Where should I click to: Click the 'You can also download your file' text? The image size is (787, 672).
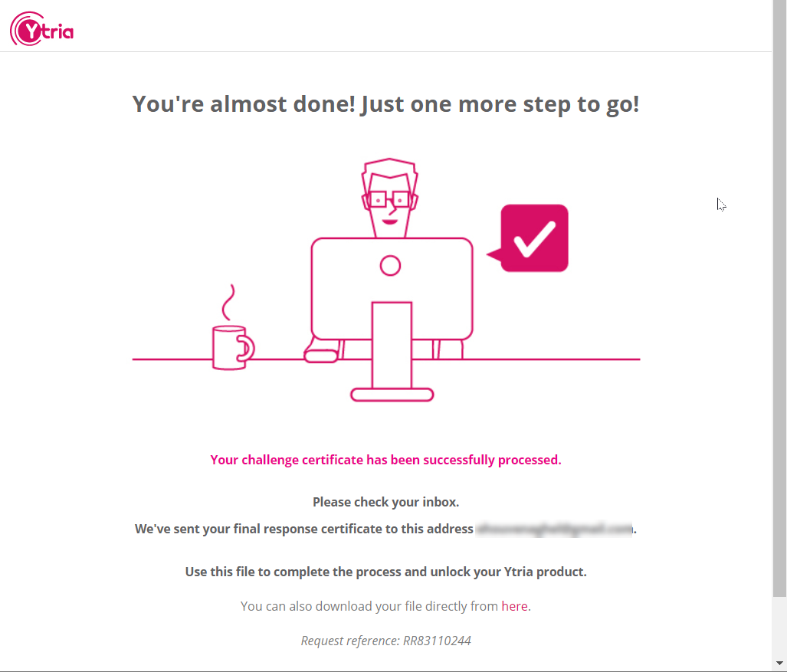(x=369, y=606)
